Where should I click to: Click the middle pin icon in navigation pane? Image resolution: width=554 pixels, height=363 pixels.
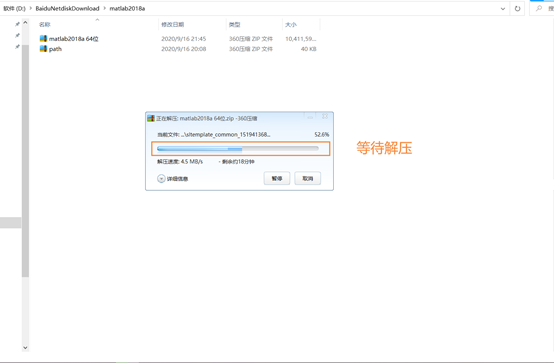17,35
